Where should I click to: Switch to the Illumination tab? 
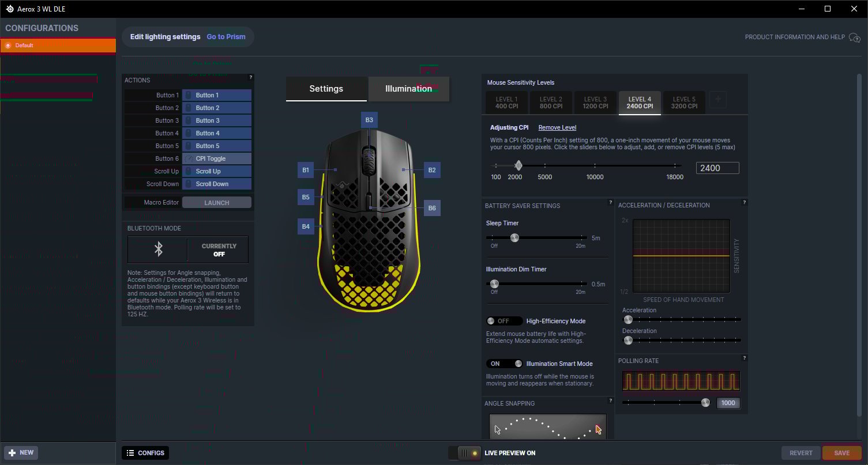[x=409, y=89]
